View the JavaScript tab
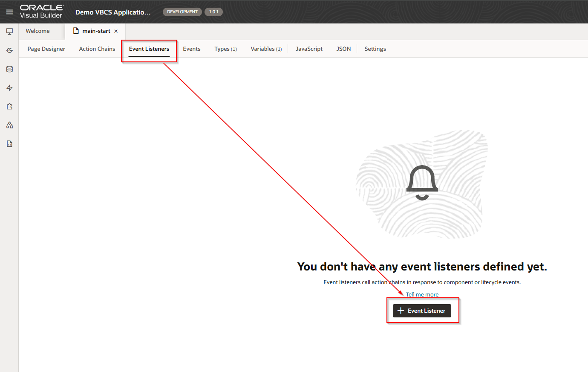Screen dimensions: 588x372 click(309, 49)
